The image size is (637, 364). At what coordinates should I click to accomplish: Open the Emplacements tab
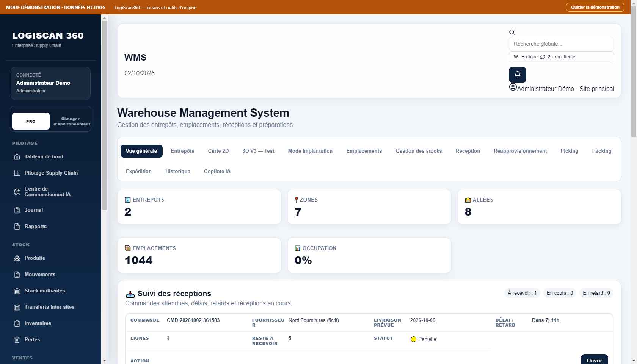[364, 151]
